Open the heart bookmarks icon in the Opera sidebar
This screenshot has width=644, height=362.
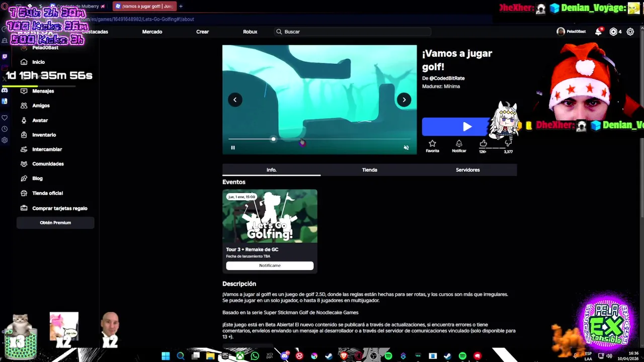pyautogui.click(x=5, y=118)
